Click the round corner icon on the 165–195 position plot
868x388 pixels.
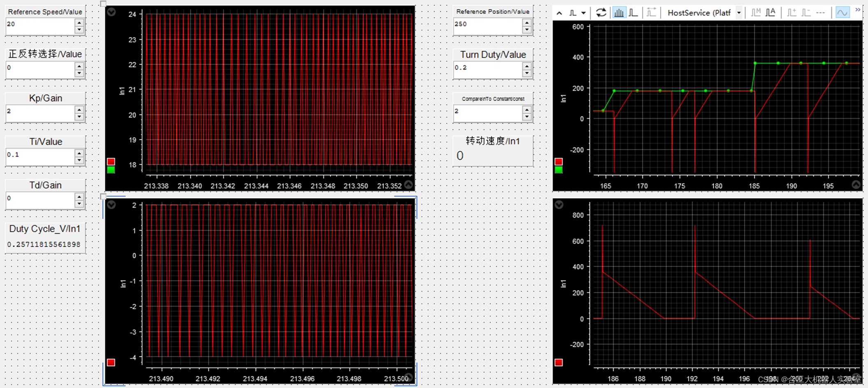856,185
